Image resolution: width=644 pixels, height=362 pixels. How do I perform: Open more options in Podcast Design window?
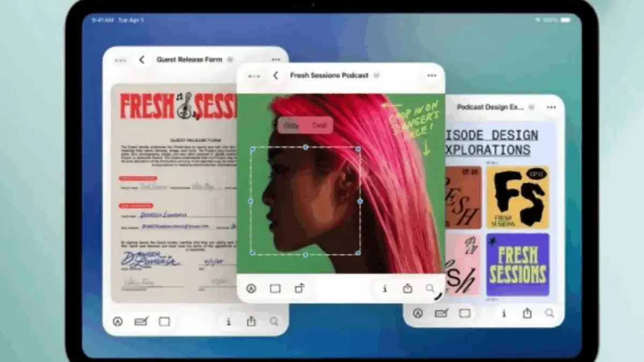(x=552, y=107)
